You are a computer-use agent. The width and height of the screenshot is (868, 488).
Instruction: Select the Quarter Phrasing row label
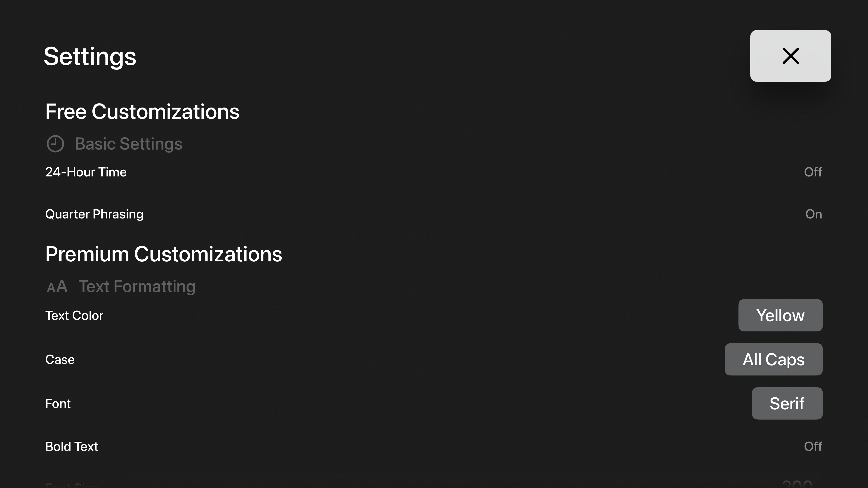pyautogui.click(x=94, y=214)
